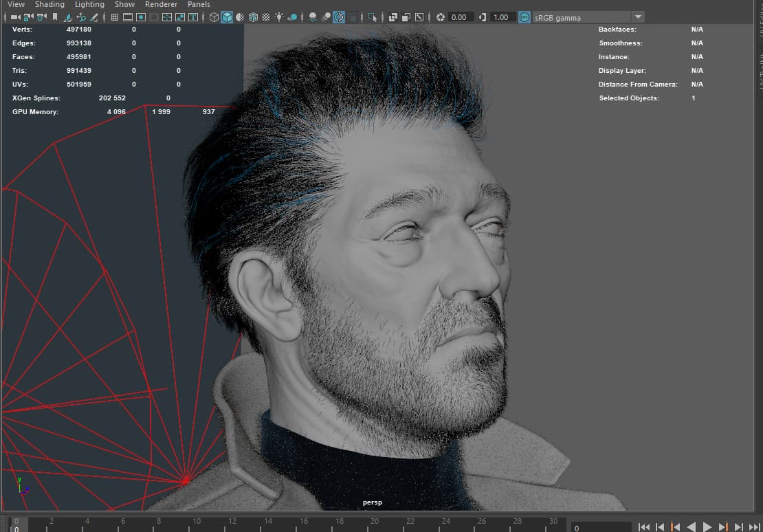The height and width of the screenshot is (532, 763).
Task: Open the View menu
Action: (x=16, y=4)
